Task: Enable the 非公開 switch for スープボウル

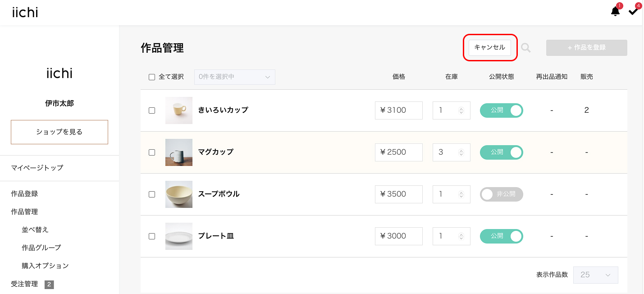Action: click(x=501, y=194)
